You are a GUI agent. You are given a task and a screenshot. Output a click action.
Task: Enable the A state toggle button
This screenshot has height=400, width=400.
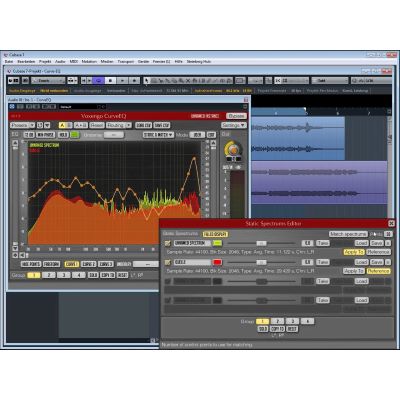coord(62,125)
